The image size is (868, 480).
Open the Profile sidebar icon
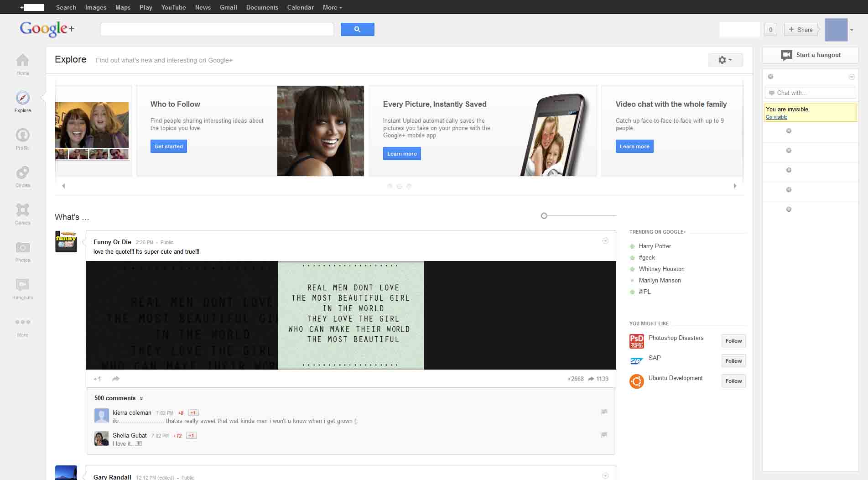coord(22,135)
